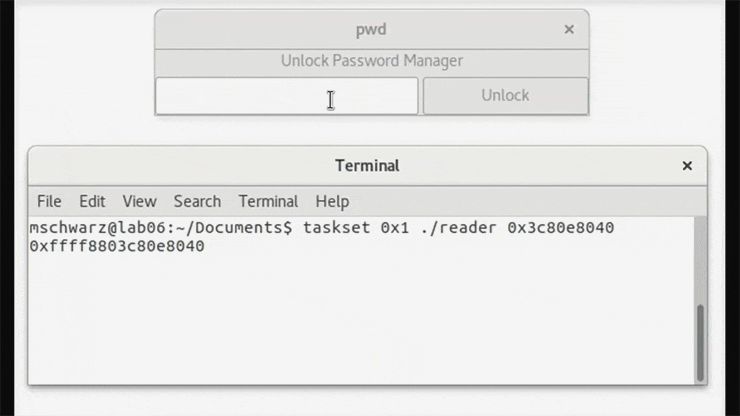Close the pwd password manager window

click(569, 29)
